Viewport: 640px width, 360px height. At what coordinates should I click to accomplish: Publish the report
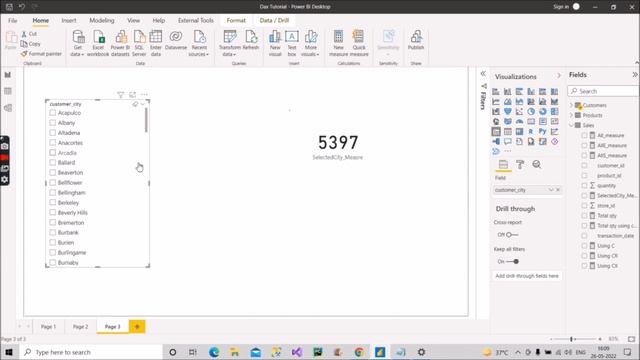416,40
